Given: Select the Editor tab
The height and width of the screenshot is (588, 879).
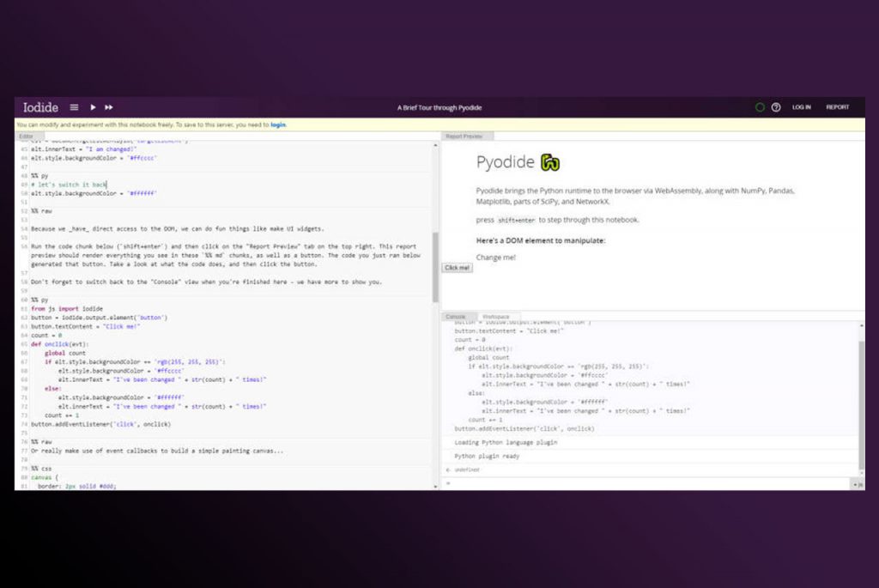Looking at the screenshot, I should pos(27,136).
